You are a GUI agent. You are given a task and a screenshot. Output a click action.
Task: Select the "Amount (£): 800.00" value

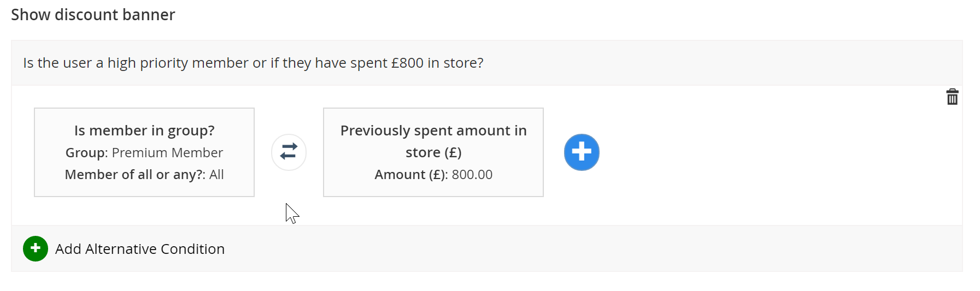click(433, 175)
